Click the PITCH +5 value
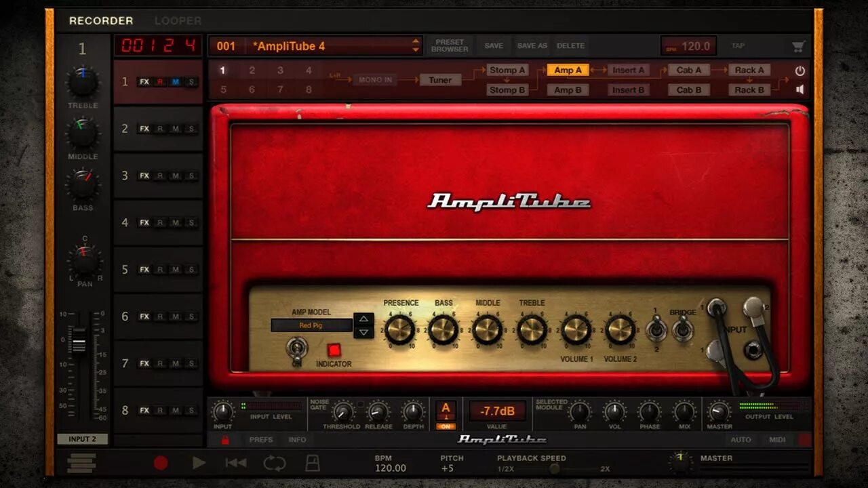Screen dimensions: 868x488 [447, 468]
